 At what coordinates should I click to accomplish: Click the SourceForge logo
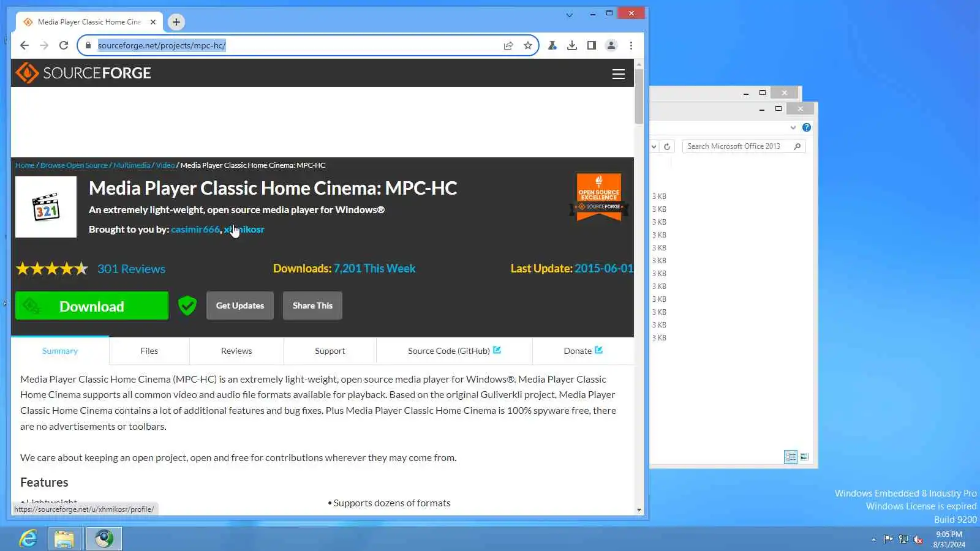pyautogui.click(x=83, y=73)
